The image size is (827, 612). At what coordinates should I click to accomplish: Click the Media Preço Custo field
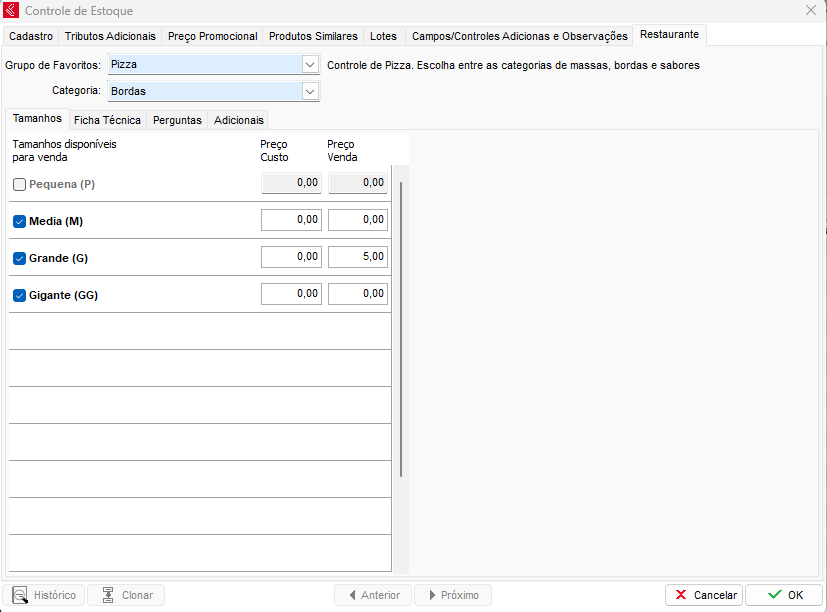(x=291, y=220)
